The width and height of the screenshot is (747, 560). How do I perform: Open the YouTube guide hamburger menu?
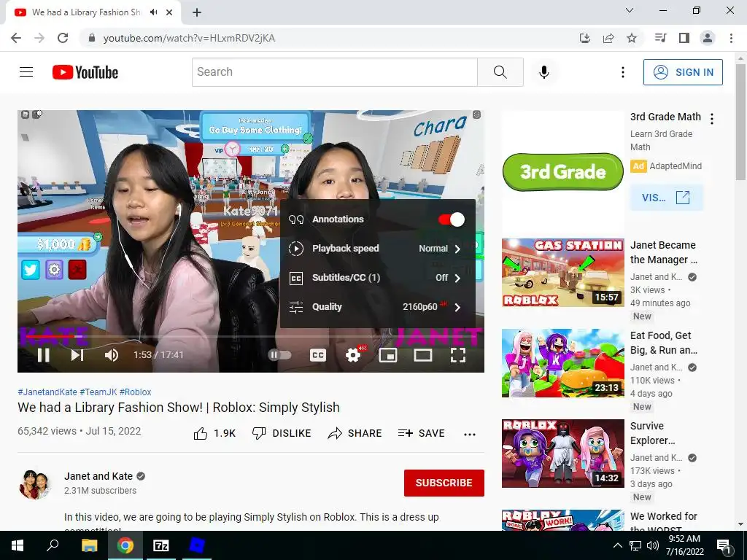[26, 72]
